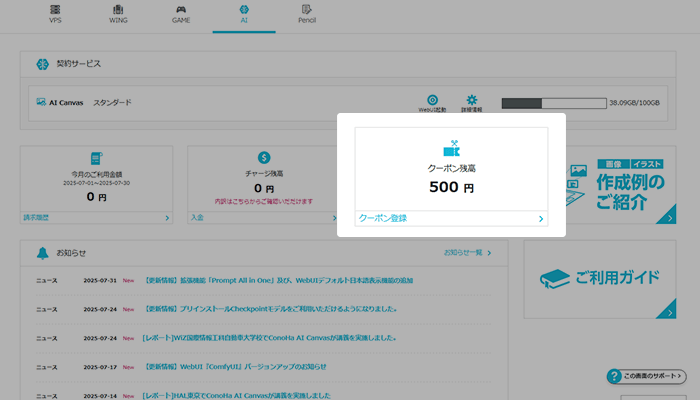Screen dimensions: 700x400
Task: Click the この画面のサポート help button
Action: tap(646, 376)
